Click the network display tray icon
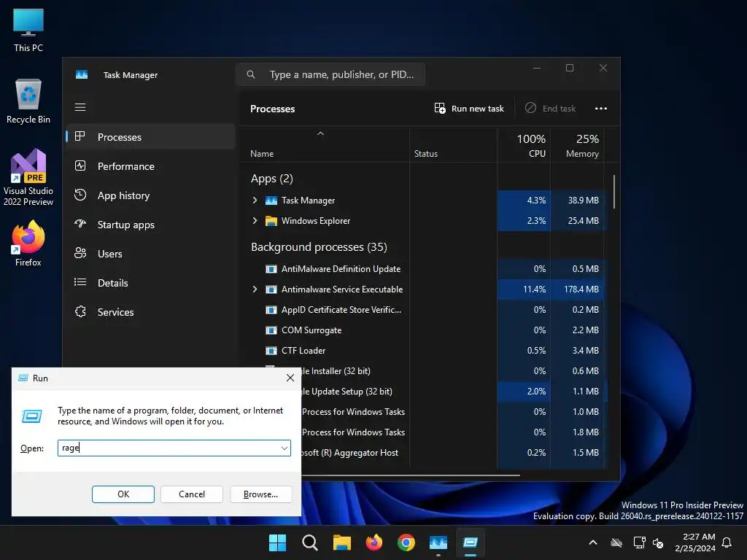Viewport: 747px width, 560px height. (x=639, y=542)
